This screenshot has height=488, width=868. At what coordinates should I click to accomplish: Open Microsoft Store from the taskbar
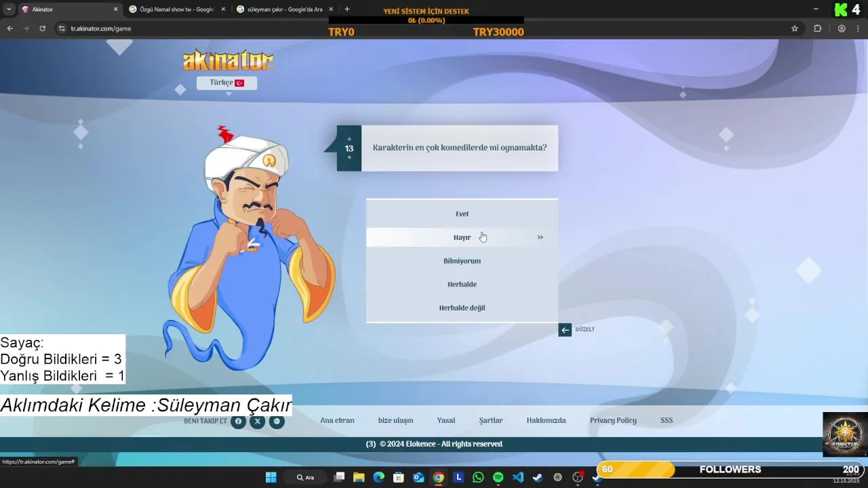pos(399,477)
